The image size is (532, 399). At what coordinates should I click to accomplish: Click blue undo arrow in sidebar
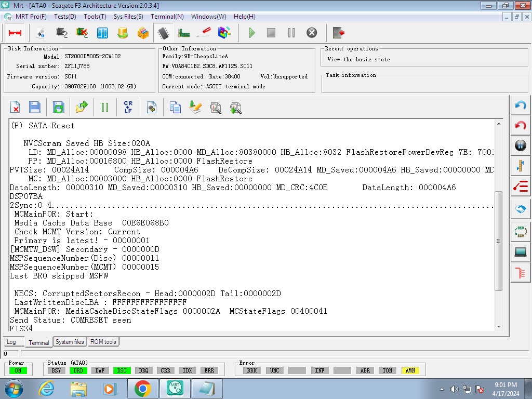click(x=520, y=105)
